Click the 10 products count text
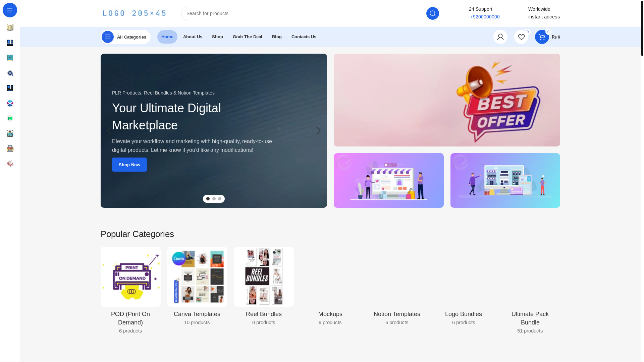This screenshot has width=644, height=362. click(197, 322)
